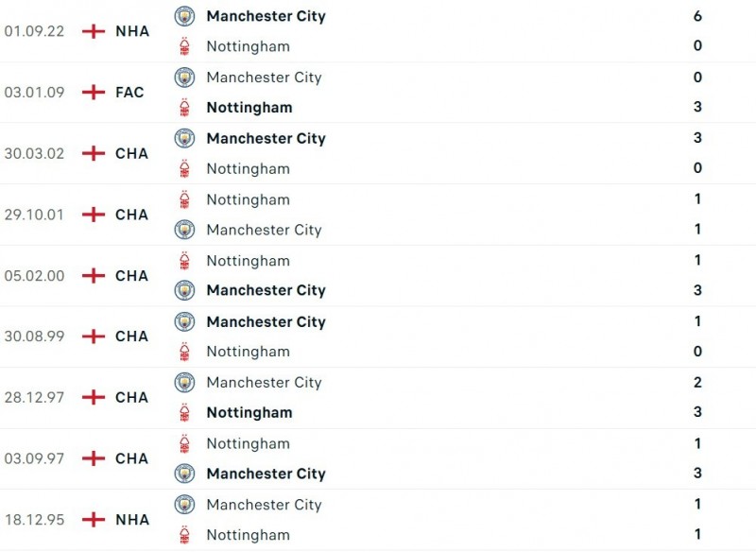Click Nottingham crest in 03.01.09 FAC match
This screenshot has width=756, height=552.
pyautogui.click(x=184, y=108)
